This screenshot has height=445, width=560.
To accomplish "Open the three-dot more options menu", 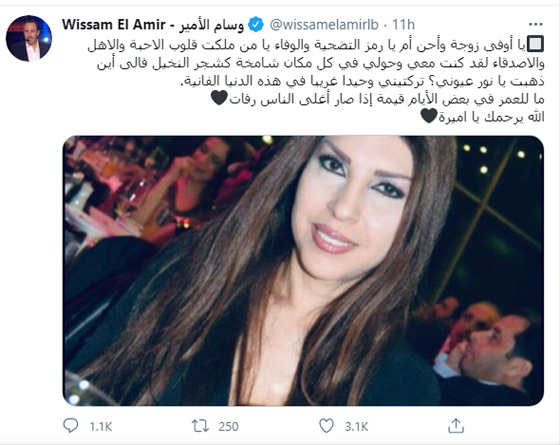I will coord(536,24).
